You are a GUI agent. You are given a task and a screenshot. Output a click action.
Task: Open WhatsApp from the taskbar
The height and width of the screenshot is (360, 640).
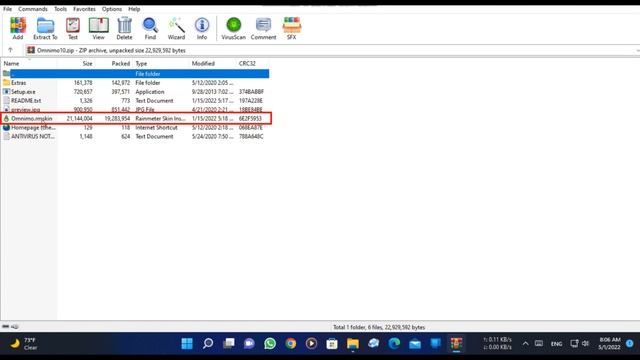pos(270,344)
